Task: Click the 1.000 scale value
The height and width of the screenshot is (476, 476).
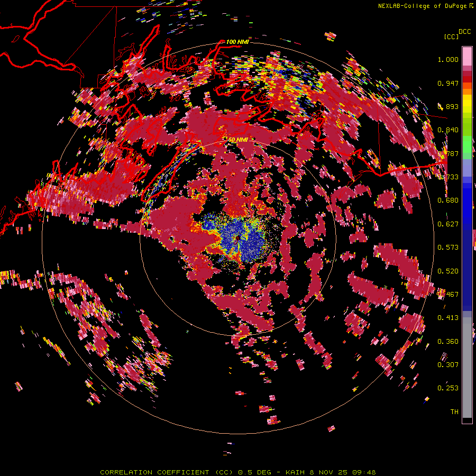Action: pyautogui.click(x=448, y=59)
